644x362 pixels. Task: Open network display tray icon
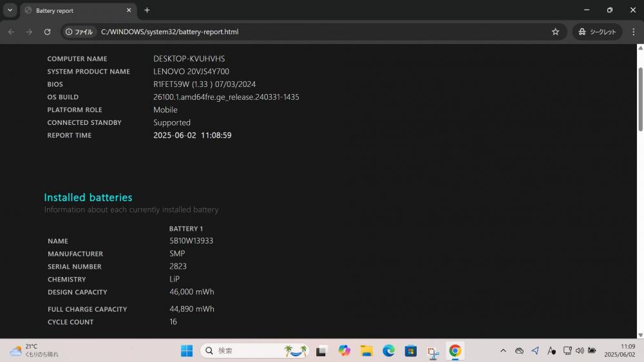click(x=567, y=350)
